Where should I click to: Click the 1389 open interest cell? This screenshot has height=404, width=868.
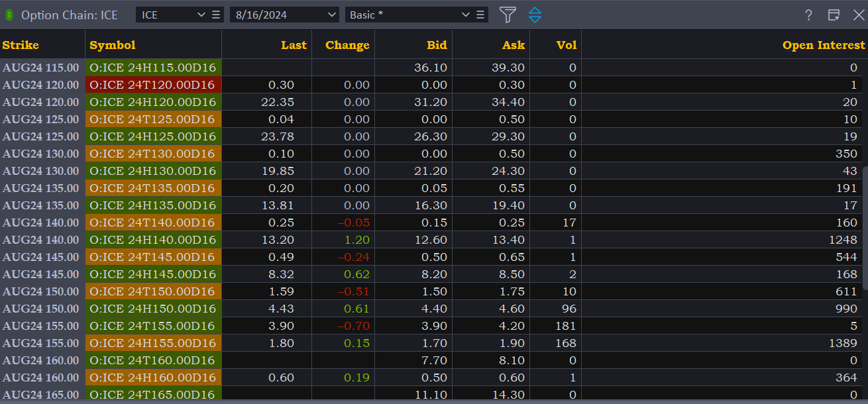click(850, 343)
